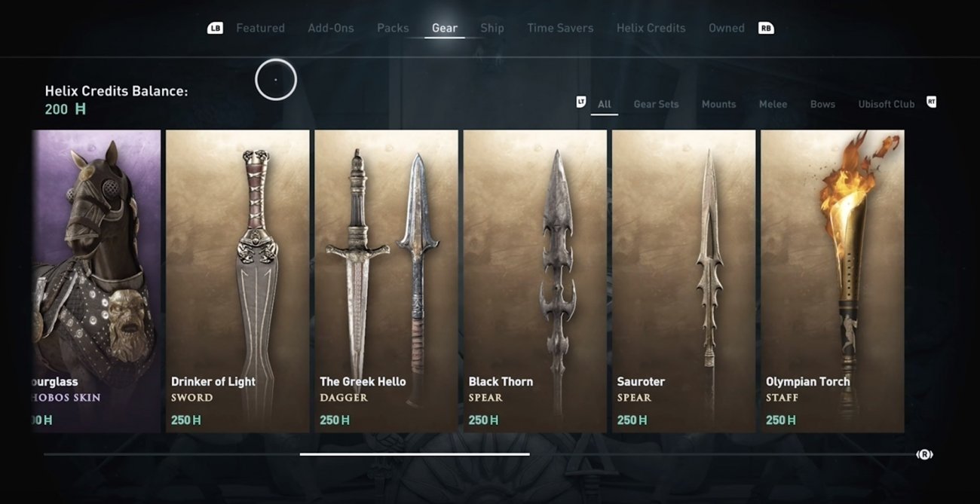Image resolution: width=980 pixels, height=504 pixels.
Task: Choose the Olympian Torch staff card
Action: coord(832,281)
